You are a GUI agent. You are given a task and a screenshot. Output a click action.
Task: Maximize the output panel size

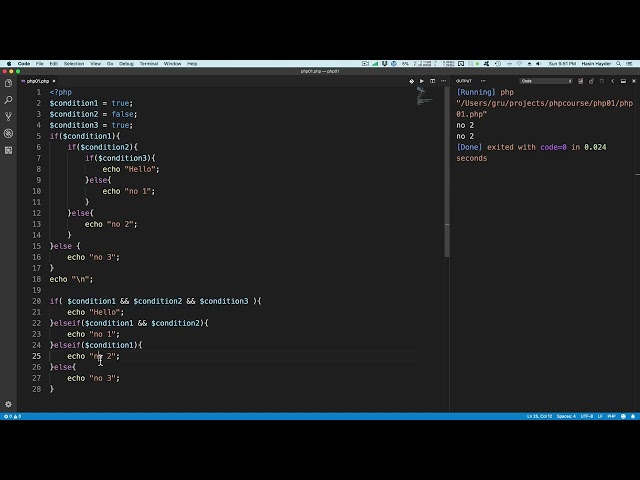(623, 81)
